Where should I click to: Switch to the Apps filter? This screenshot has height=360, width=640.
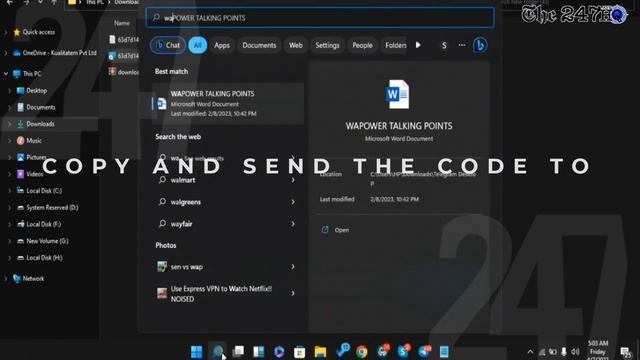click(x=222, y=45)
